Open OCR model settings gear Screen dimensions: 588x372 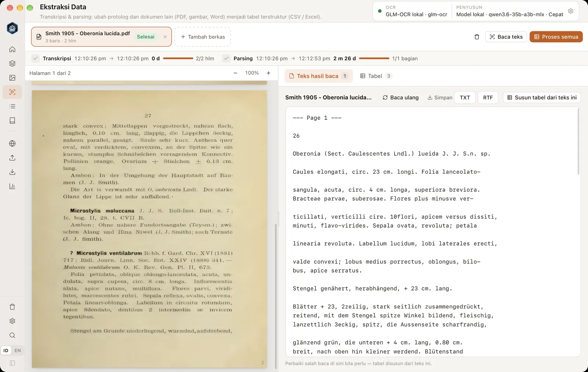tap(571, 11)
